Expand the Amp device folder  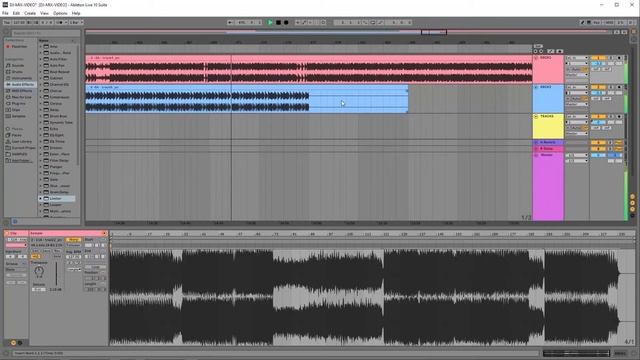[x=41, y=47]
